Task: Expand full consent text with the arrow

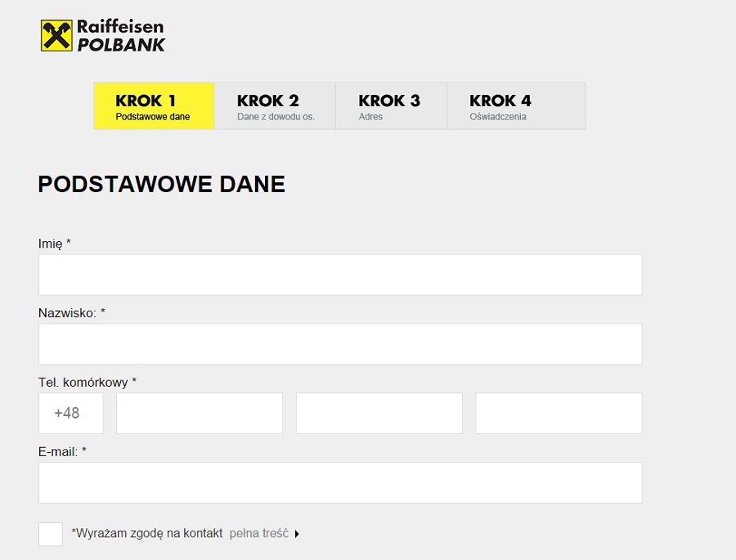Action: coord(297,534)
